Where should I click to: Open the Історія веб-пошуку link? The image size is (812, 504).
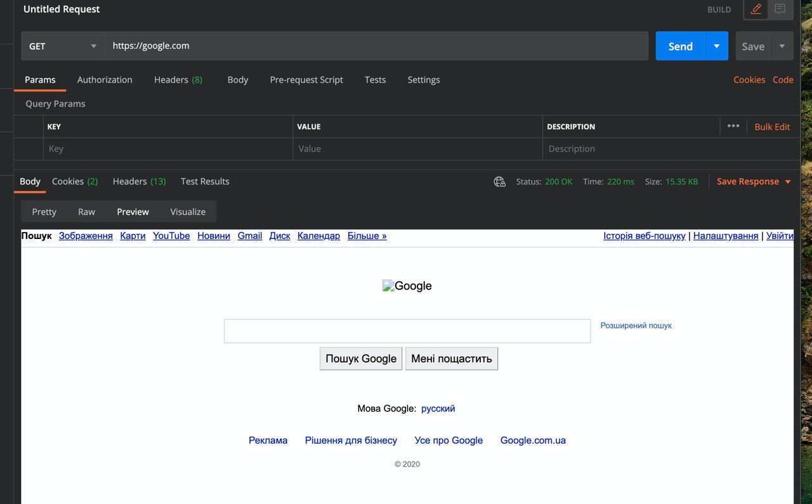click(x=645, y=236)
